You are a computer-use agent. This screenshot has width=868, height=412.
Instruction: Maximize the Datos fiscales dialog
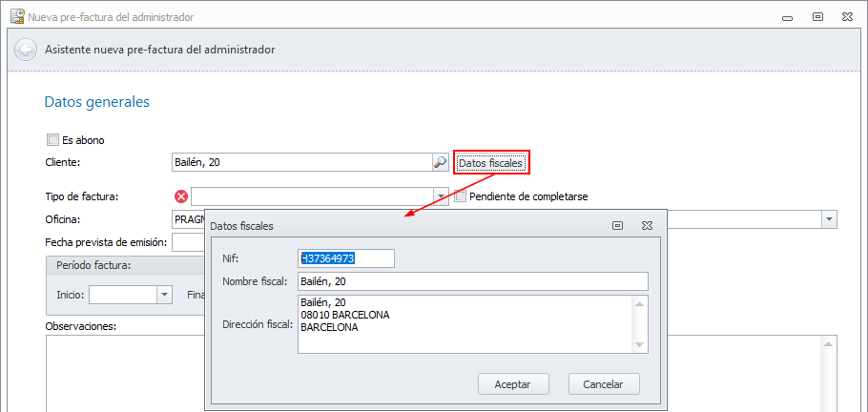click(x=618, y=225)
